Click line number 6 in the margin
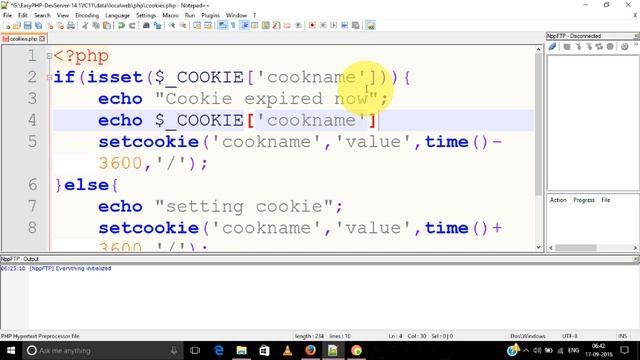 coord(33,184)
